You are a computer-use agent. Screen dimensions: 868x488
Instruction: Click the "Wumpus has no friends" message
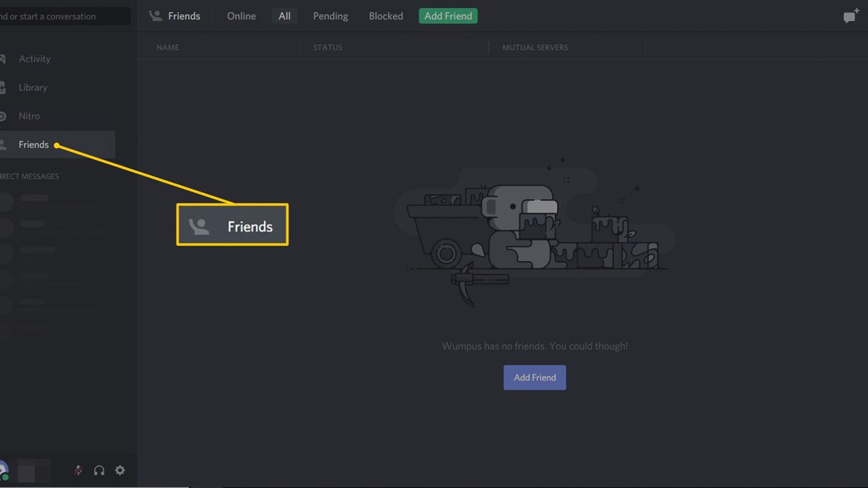[x=535, y=346]
